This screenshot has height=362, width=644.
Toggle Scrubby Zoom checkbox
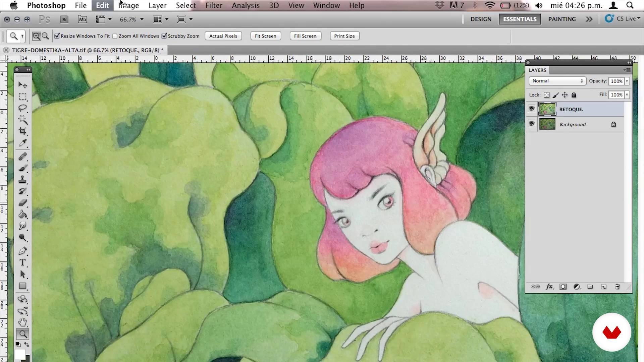(x=164, y=36)
